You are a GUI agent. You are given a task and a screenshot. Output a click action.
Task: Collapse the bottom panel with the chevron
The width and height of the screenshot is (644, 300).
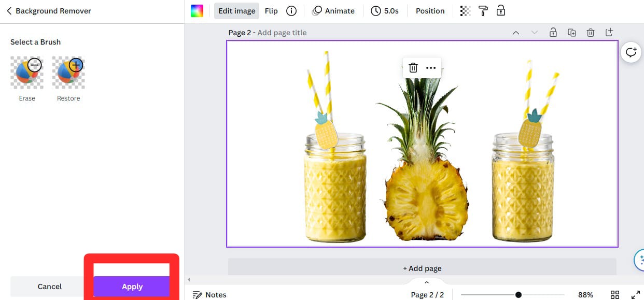(426, 282)
